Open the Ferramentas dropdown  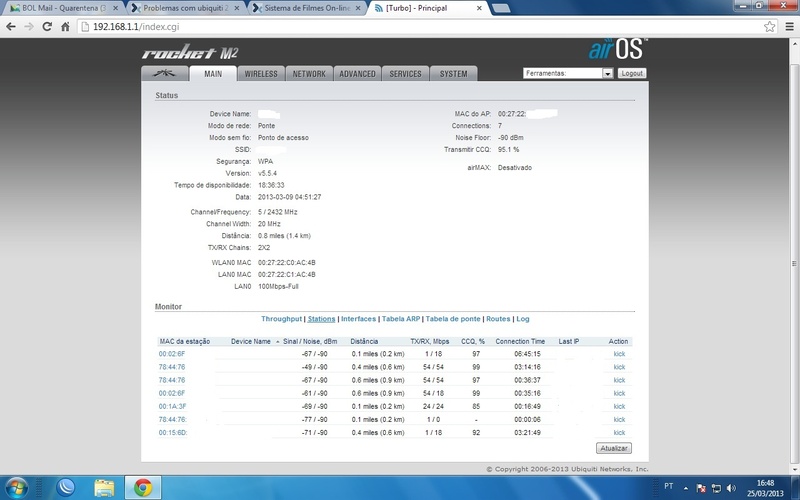point(567,73)
